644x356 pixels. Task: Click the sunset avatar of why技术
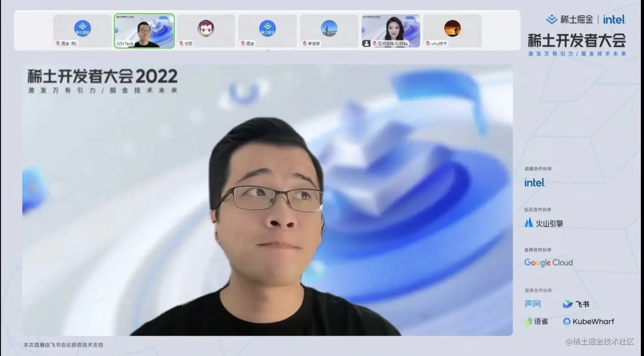click(452, 28)
